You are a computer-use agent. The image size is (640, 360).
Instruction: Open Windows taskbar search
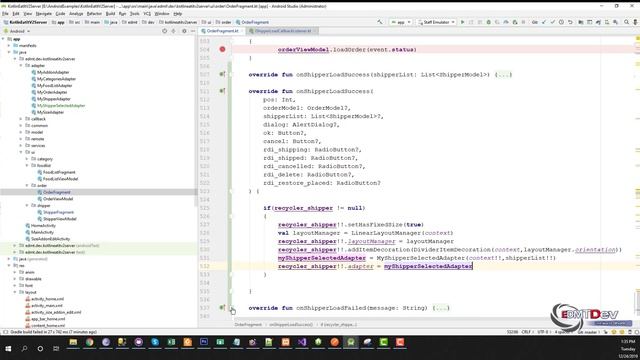pos(24,348)
